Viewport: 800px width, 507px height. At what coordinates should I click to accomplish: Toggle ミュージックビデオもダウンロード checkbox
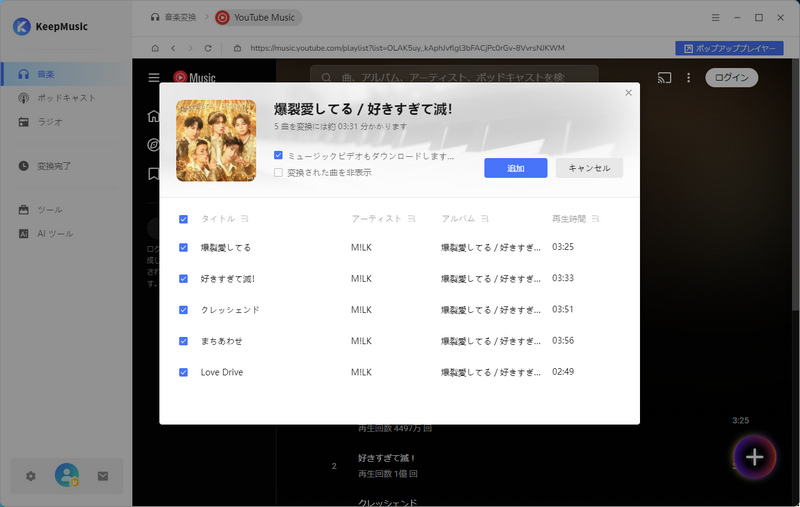coord(278,155)
